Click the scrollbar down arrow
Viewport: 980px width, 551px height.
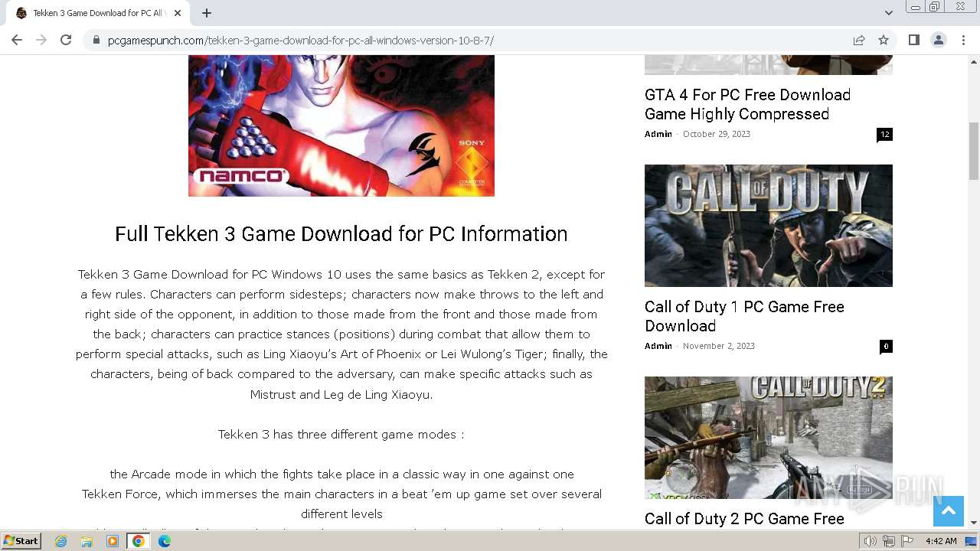974,523
